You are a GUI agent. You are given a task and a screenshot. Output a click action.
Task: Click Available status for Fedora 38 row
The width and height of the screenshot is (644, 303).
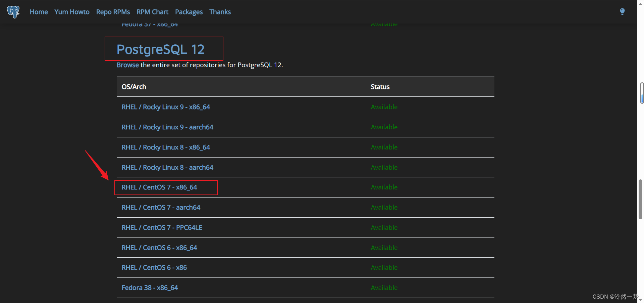(x=384, y=288)
